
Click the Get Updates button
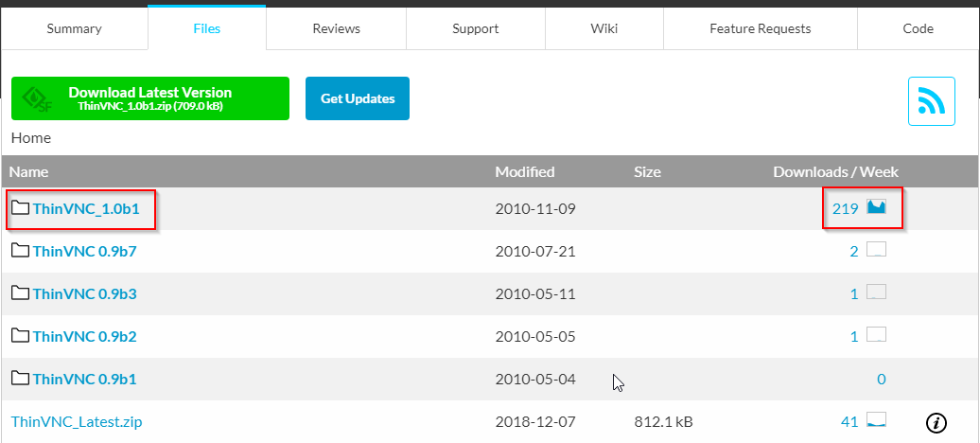coord(358,98)
